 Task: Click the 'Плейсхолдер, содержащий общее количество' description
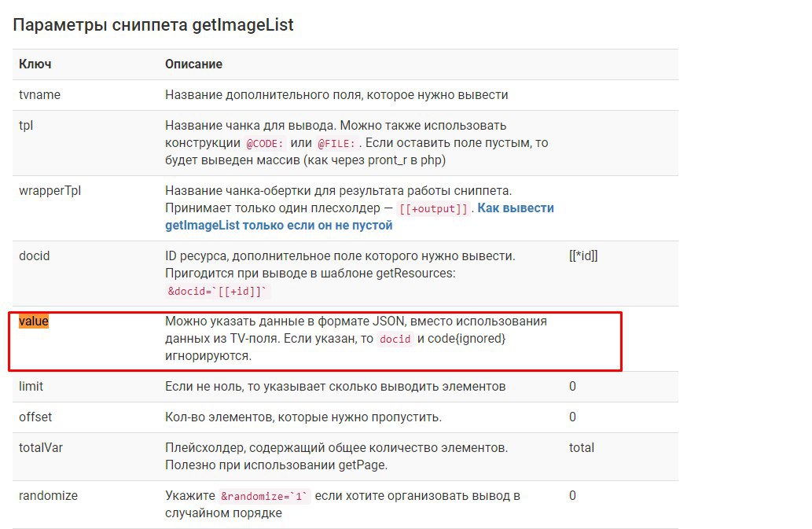coord(336,456)
